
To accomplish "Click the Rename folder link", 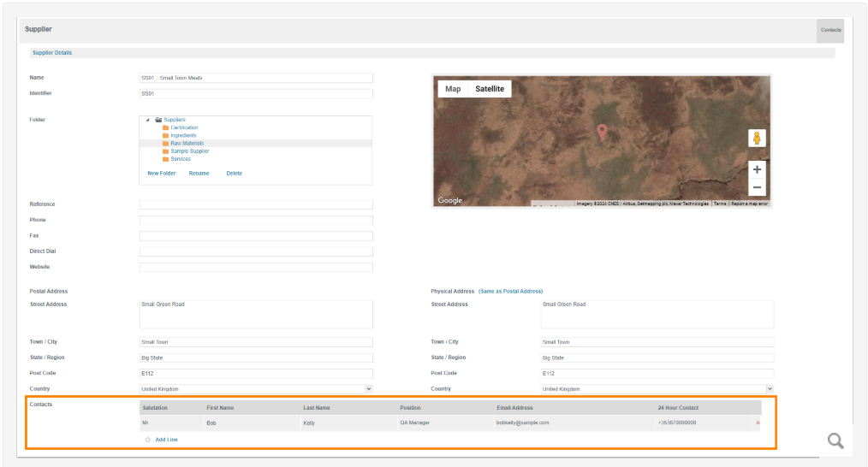I will click(199, 174).
